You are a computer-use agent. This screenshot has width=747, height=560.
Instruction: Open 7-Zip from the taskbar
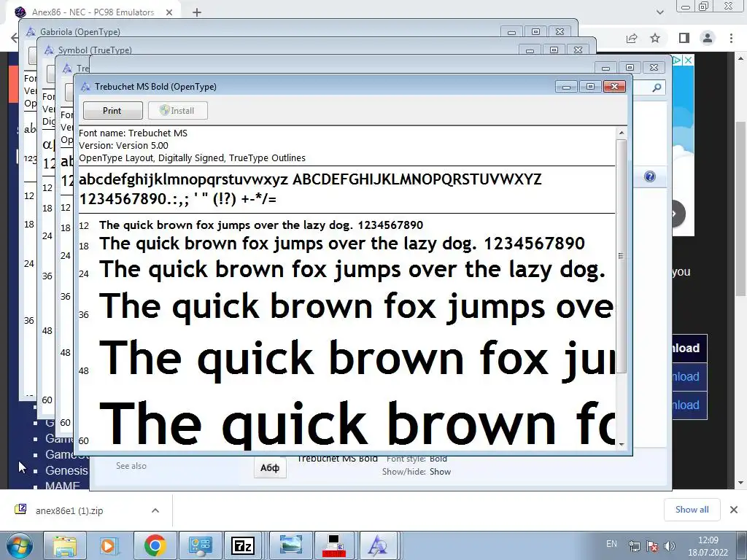[x=243, y=545]
